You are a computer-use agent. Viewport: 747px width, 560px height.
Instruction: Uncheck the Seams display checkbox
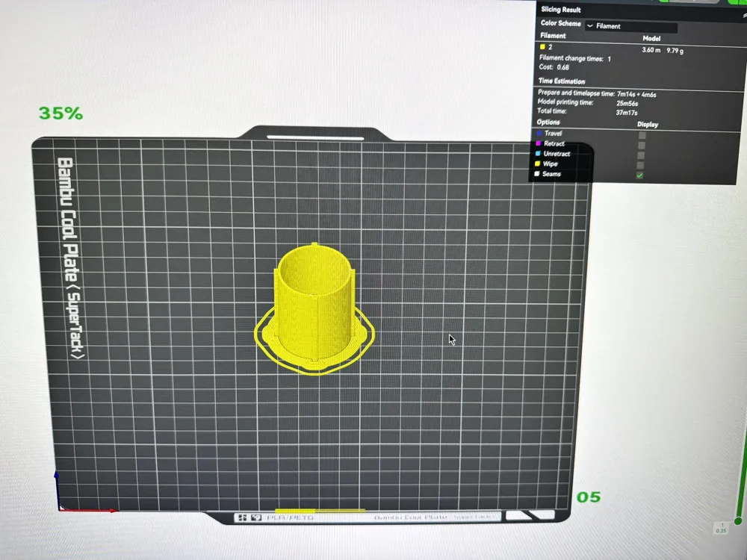point(640,175)
